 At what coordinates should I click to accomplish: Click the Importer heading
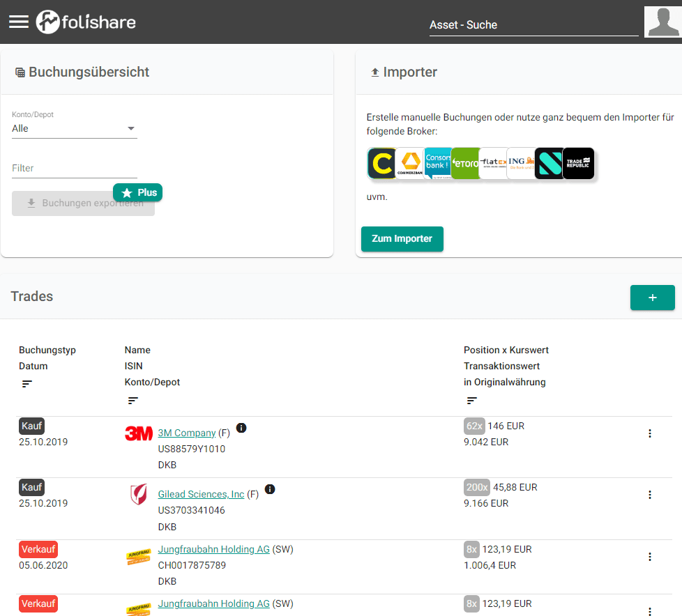tap(410, 72)
